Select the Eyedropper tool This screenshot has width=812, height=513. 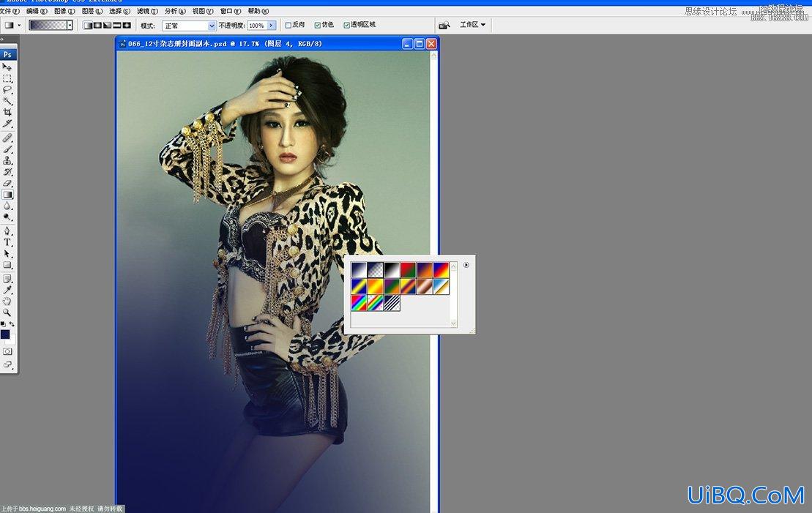pyautogui.click(x=7, y=290)
